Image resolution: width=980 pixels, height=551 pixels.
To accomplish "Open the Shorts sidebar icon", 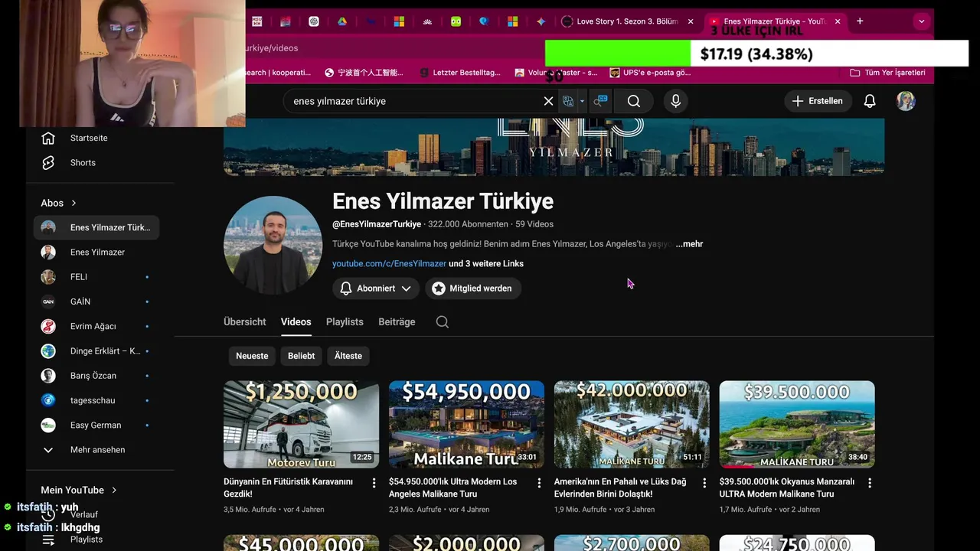I will 48,162.
